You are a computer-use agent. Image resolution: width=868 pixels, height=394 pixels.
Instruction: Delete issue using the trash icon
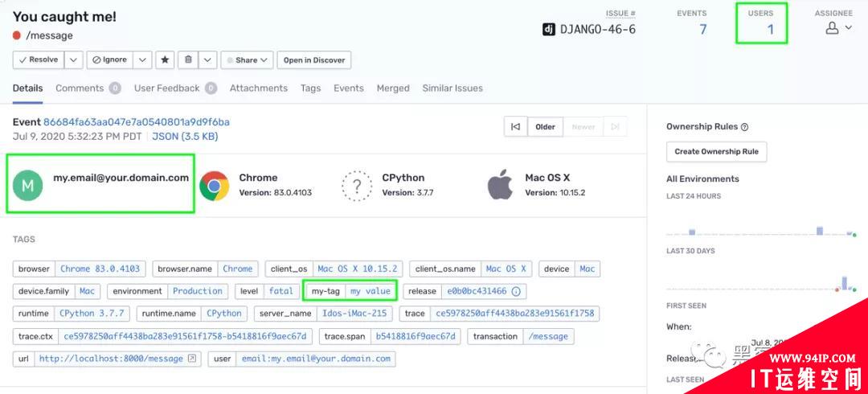(x=188, y=60)
